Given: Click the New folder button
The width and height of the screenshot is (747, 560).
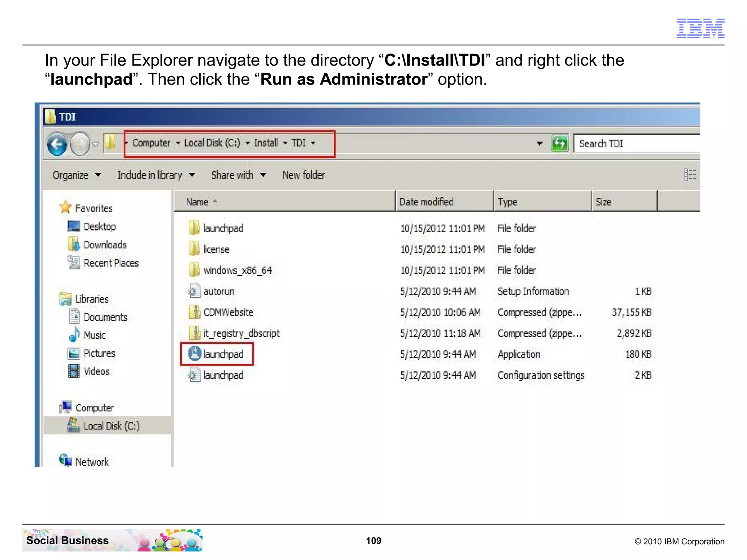Looking at the screenshot, I should tap(303, 175).
